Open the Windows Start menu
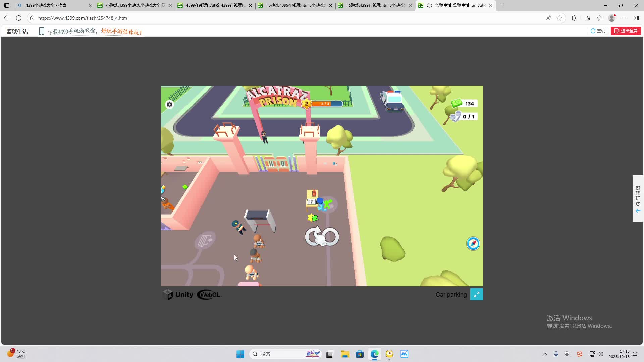The height and width of the screenshot is (362, 644). 240,354
